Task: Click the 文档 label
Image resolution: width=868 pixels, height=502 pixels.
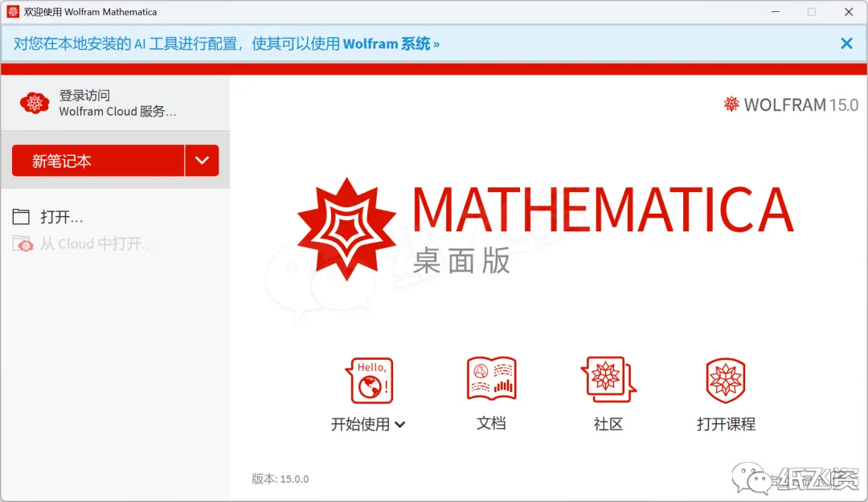Action: [x=491, y=423]
